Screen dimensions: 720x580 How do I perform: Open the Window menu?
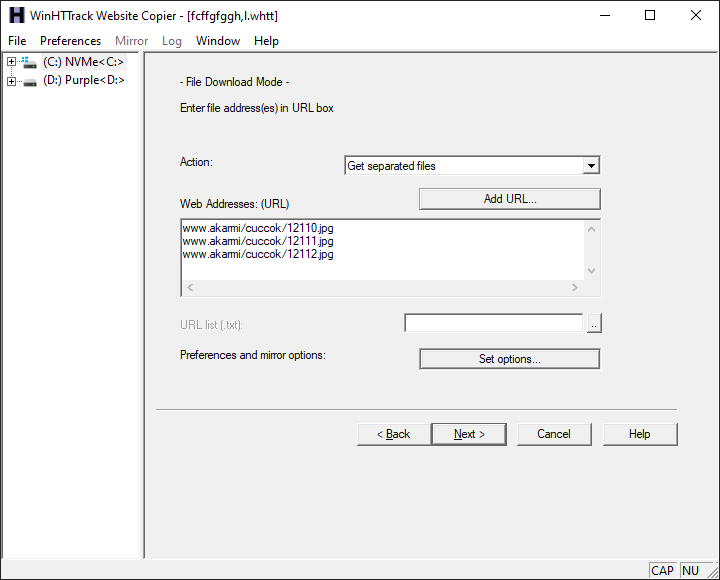click(218, 41)
